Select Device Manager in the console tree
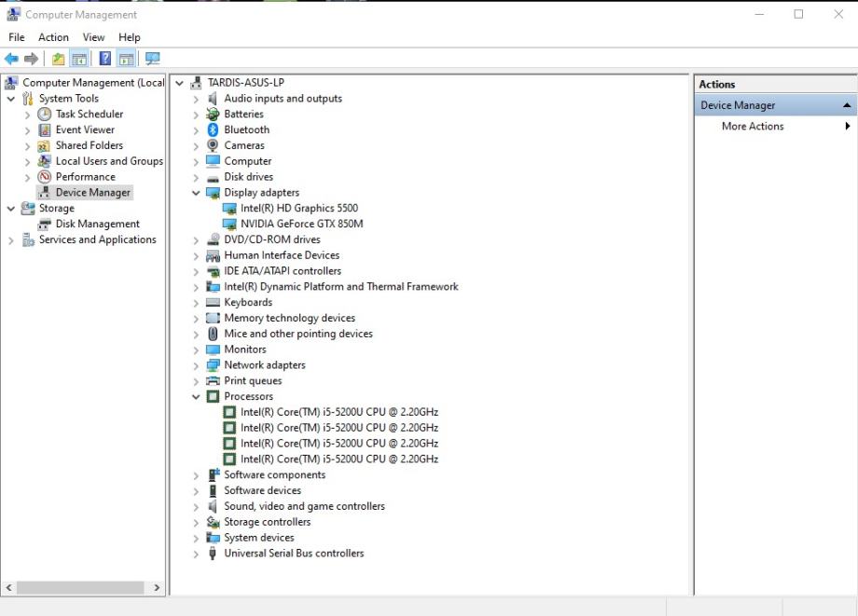This screenshot has height=616, width=858. [93, 192]
